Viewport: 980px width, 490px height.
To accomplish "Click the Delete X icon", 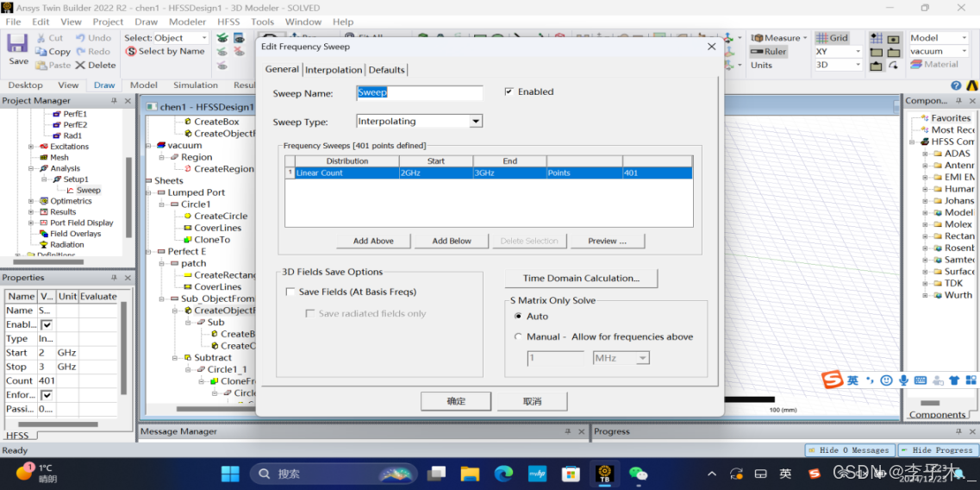I will click(80, 65).
